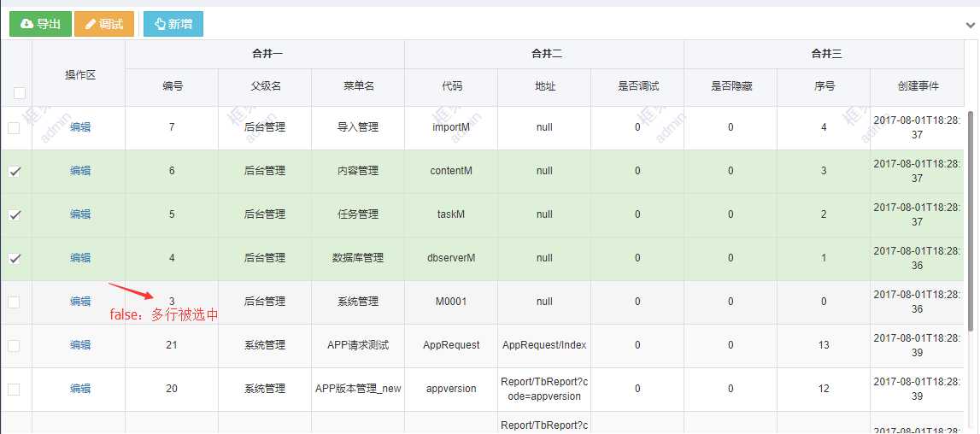Image resolution: width=980 pixels, height=434 pixels.
Task: Click the 操作区 column header
Action: tap(79, 74)
